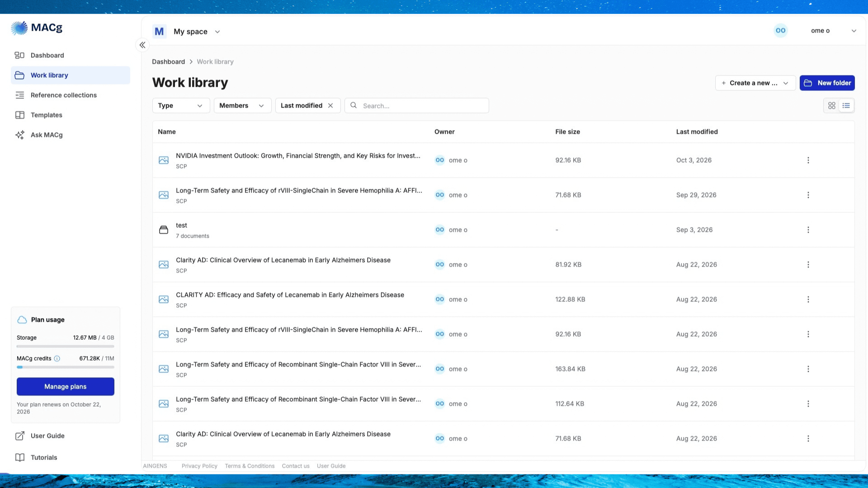Image resolution: width=868 pixels, height=488 pixels.
Task: Open the Type filter dropdown
Action: pos(181,105)
